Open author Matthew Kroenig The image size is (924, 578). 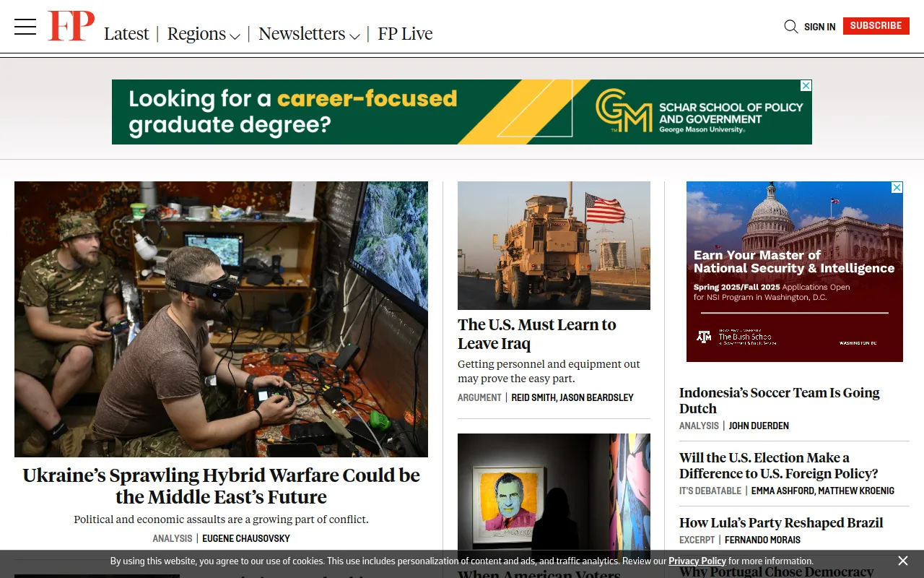pos(858,491)
